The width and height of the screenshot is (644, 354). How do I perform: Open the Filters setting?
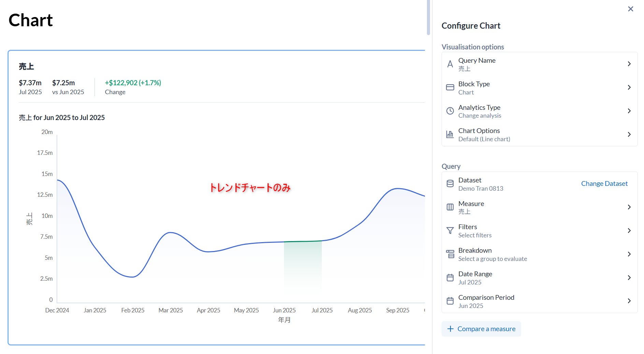[x=540, y=231]
